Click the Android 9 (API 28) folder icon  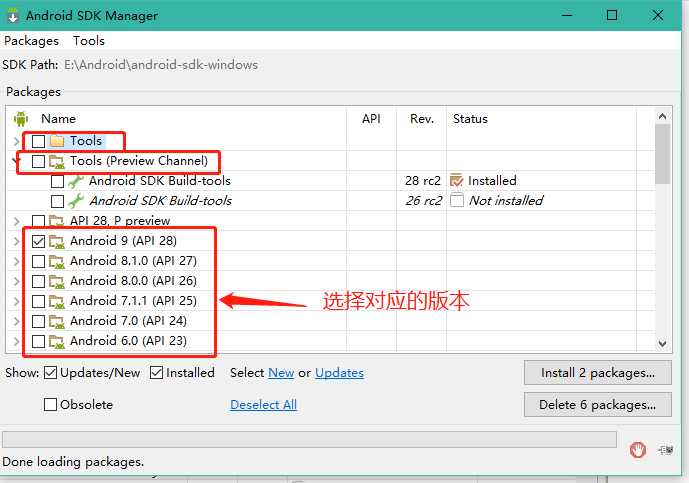(x=57, y=241)
